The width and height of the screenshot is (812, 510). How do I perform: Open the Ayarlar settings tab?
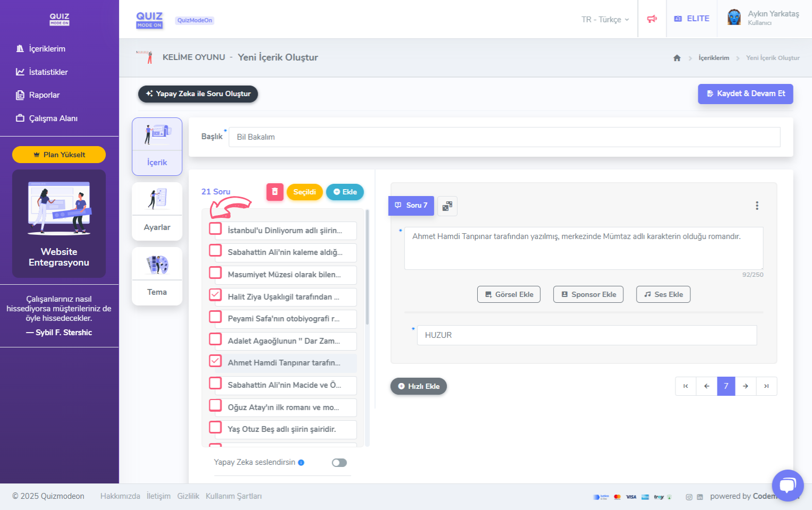point(157,211)
